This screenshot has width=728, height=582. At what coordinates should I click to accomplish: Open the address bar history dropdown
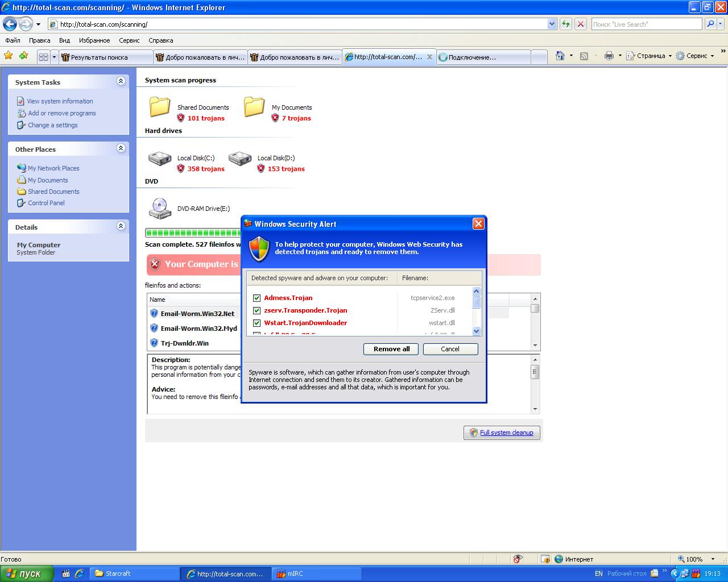(552, 24)
